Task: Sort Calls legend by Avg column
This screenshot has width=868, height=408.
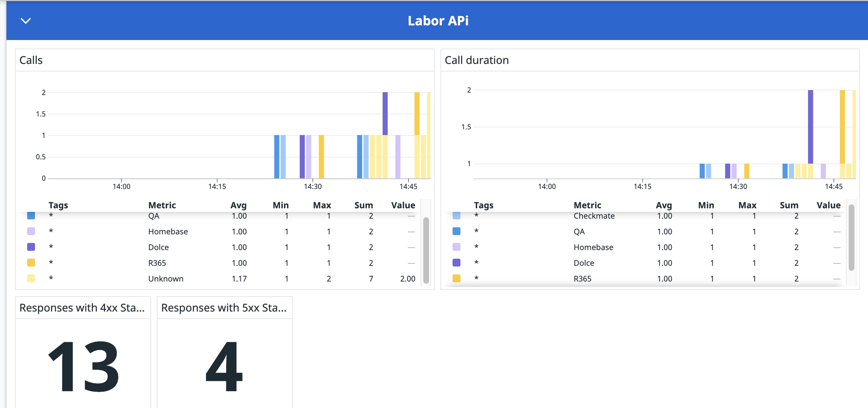Action: click(x=239, y=205)
